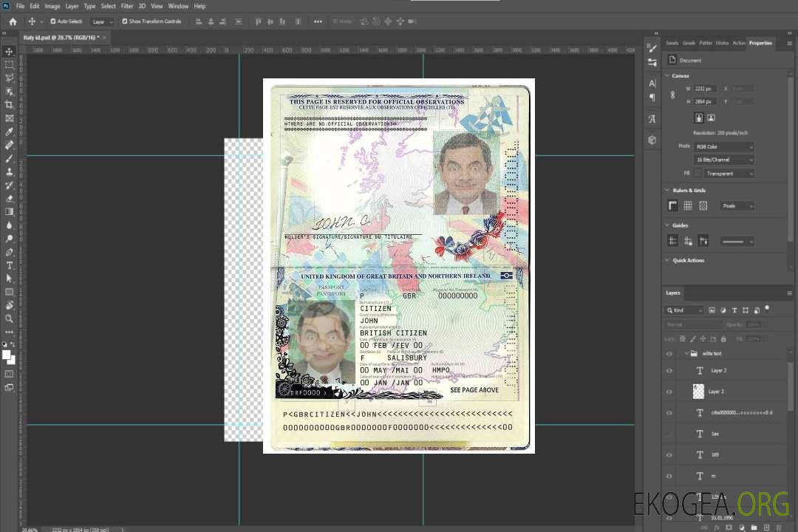Select the Zoom tool

coord(9,318)
